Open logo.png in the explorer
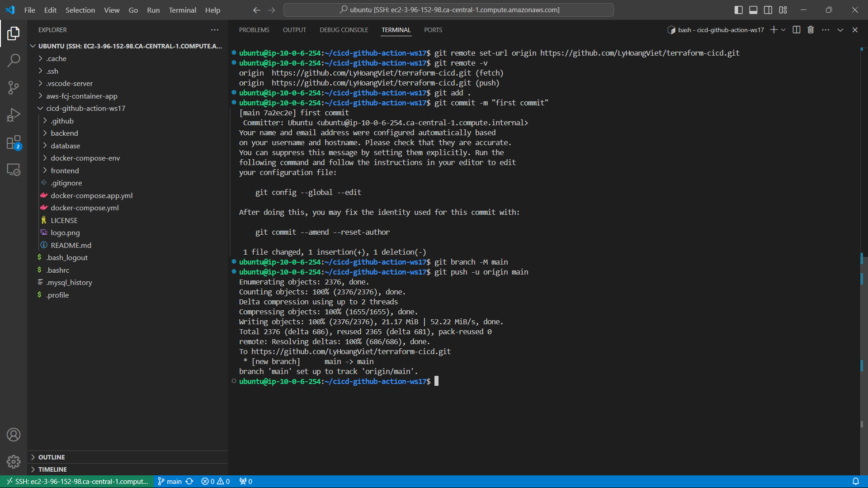 tap(127, 233)
